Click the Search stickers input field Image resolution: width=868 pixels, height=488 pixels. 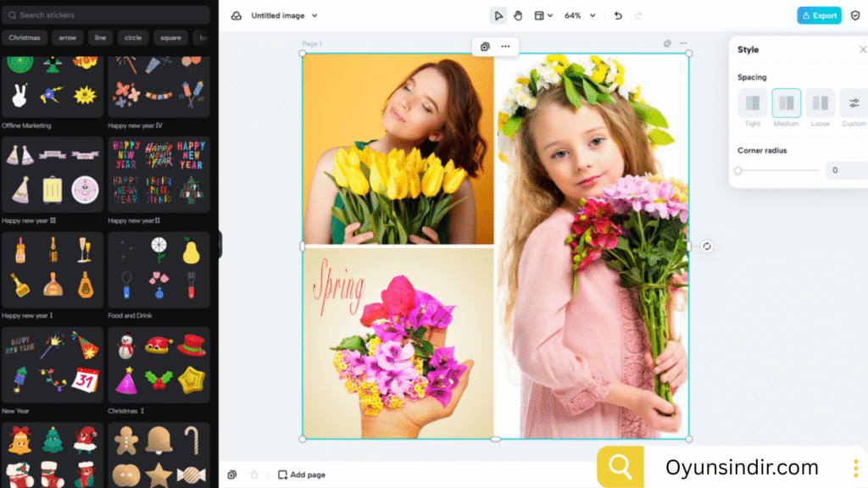(106, 14)
